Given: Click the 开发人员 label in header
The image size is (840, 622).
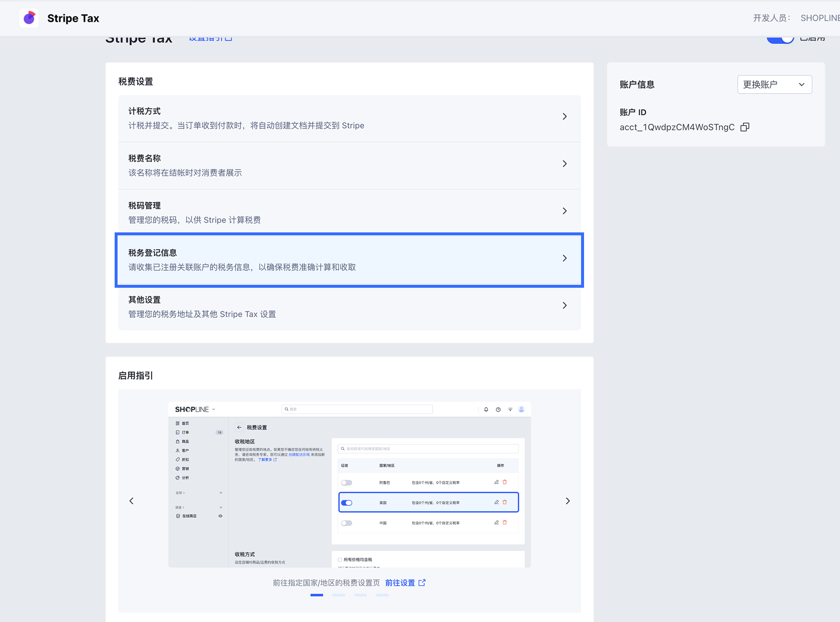Looking at the screenshot, I should coord(771,18).
